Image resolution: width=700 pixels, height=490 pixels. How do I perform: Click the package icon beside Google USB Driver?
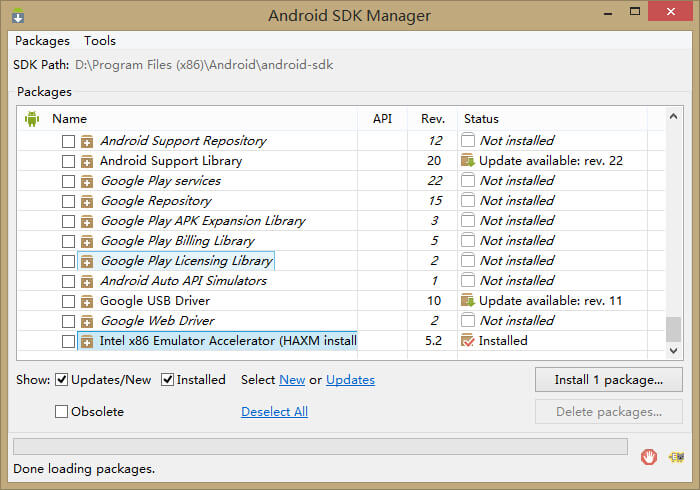[87, 302]
